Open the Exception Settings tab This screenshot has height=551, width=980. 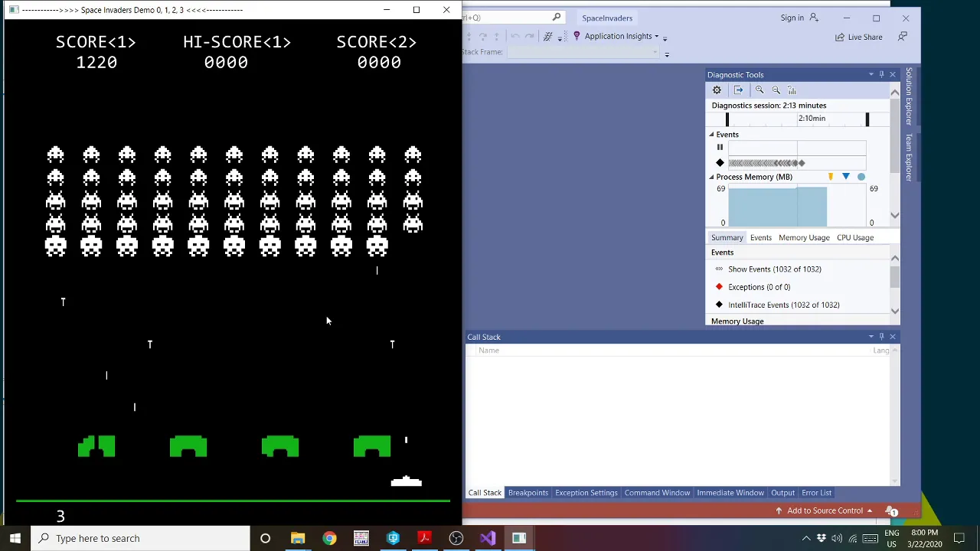(586, 493)
